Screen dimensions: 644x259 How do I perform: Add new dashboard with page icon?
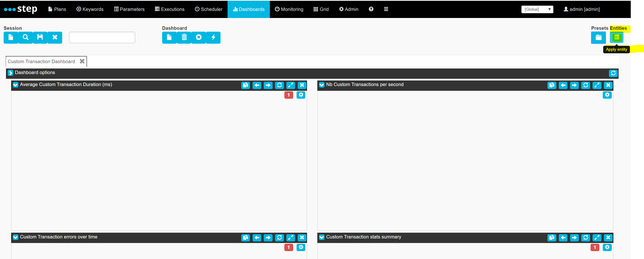pos(169,38)
